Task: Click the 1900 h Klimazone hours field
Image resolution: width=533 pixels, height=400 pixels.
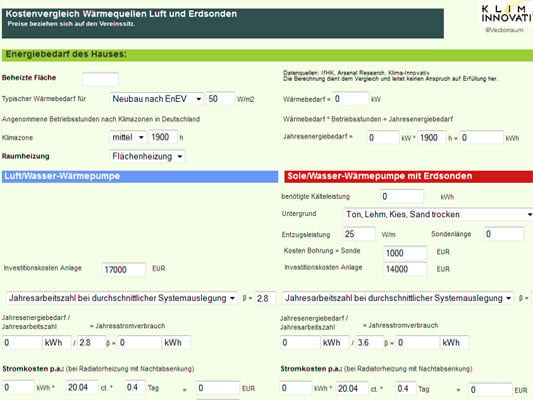Action: (163, 137)
